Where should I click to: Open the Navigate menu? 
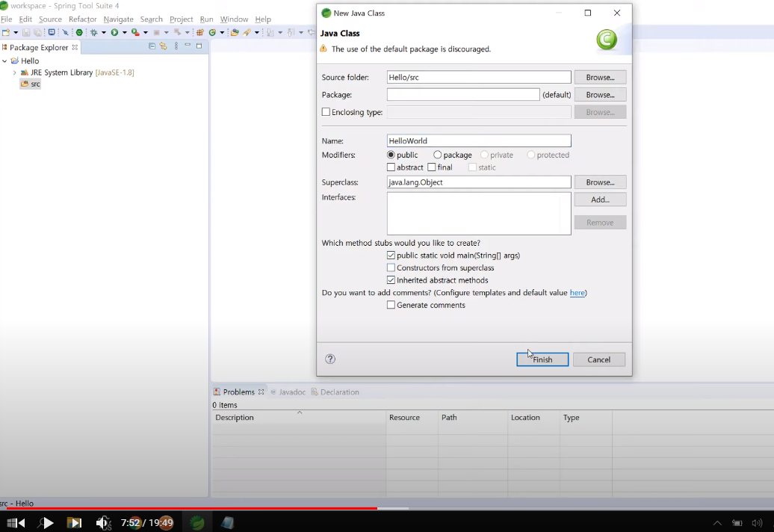[119, 19]
